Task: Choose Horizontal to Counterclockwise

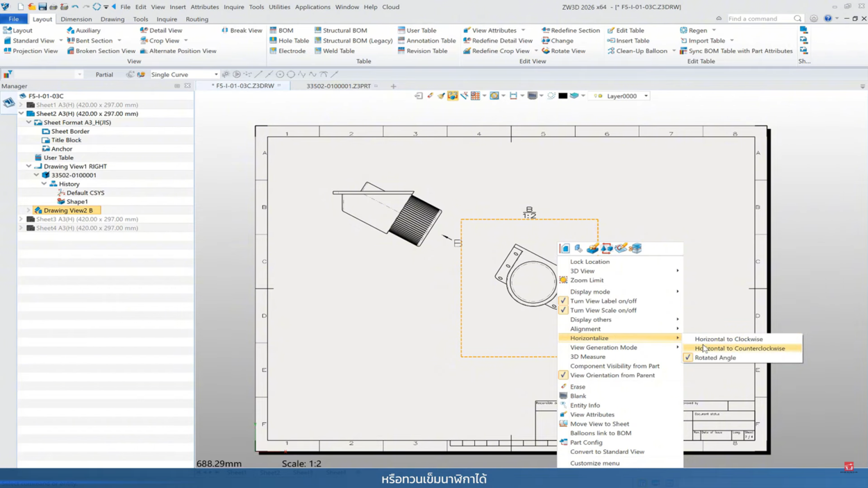Action: (740, 348)
